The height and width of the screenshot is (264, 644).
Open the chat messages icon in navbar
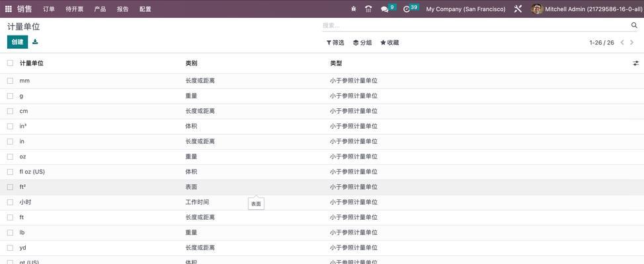pyautogui.click(x=385, y=9)
